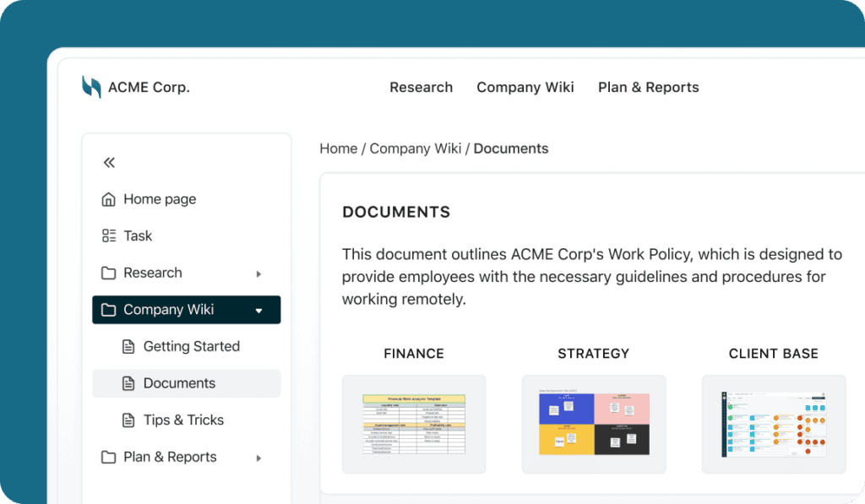Click the Plan & Reports folder icon
The height and width of the screenshot is (504, 865).
[109, 457]
